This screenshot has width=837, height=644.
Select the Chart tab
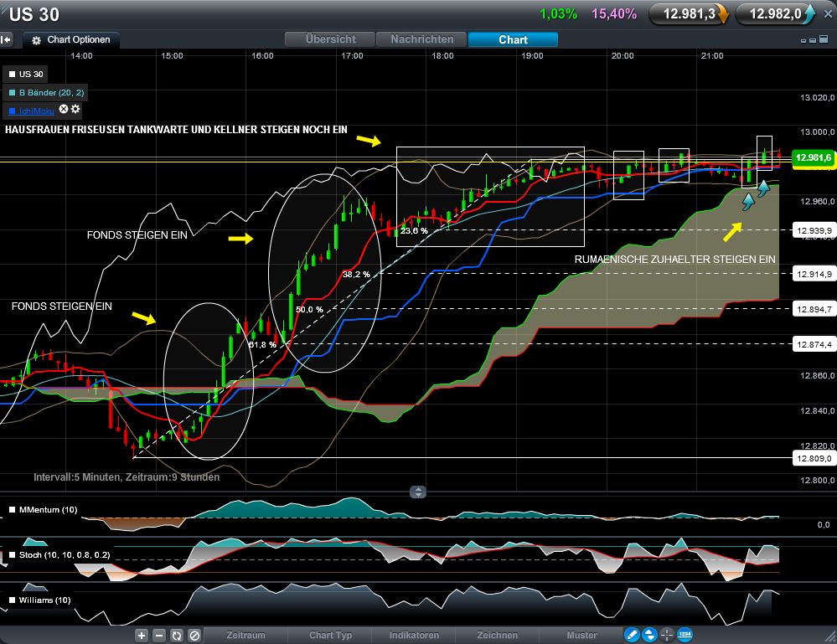[513, 39]
